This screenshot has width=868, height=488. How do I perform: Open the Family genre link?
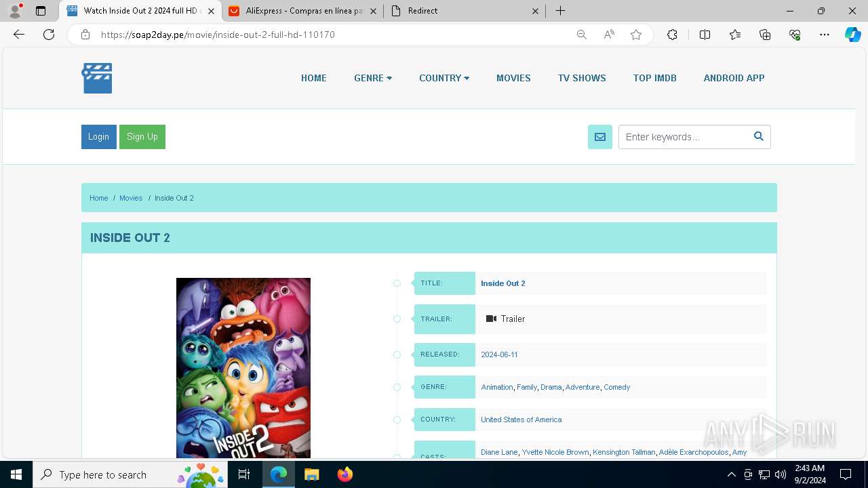coord(527,387)
